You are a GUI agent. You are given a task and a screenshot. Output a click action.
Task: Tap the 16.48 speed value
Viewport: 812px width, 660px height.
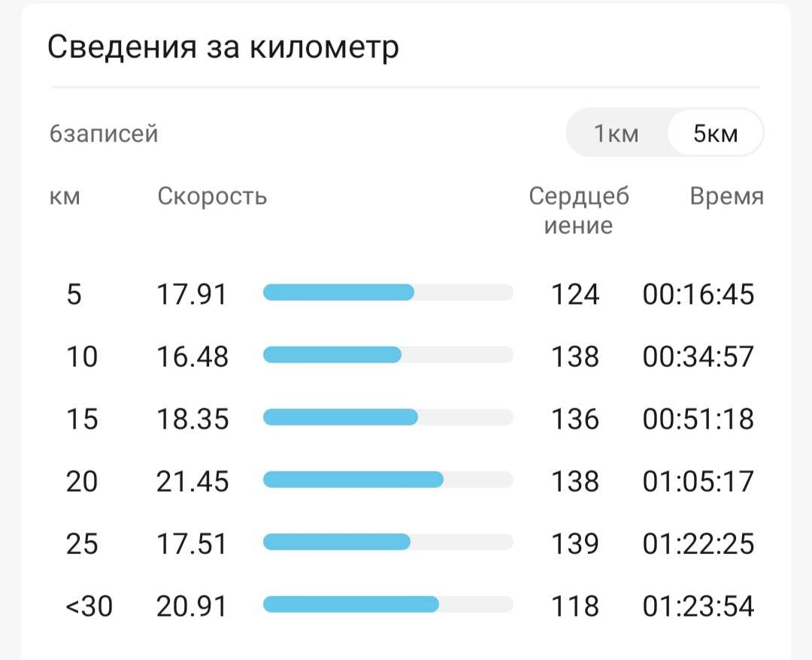tap(192, 356)
